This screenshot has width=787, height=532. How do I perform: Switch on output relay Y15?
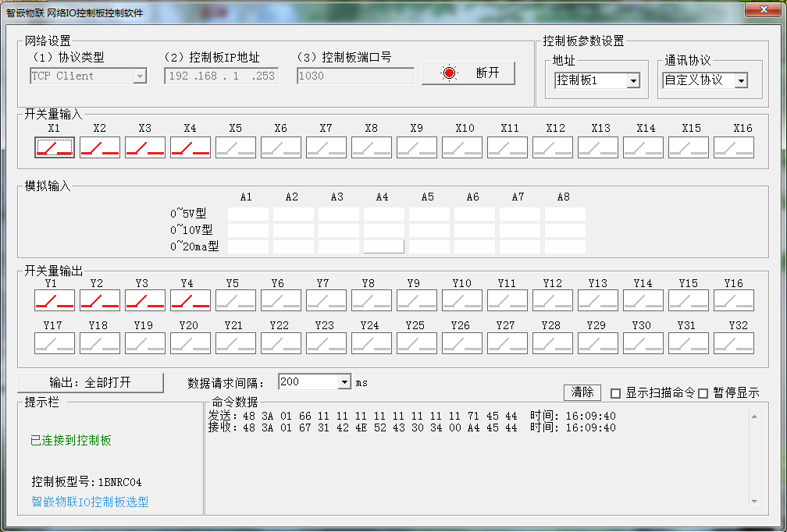689,300
